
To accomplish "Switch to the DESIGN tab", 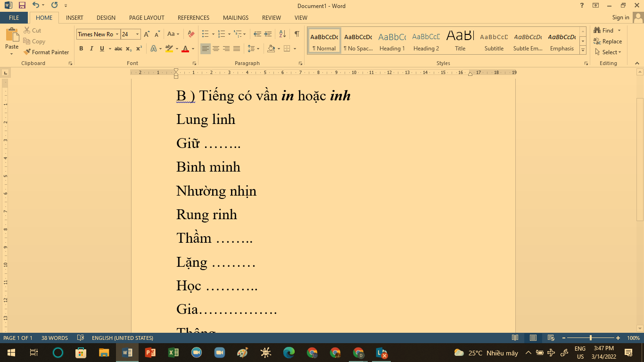I will [106, 18].
